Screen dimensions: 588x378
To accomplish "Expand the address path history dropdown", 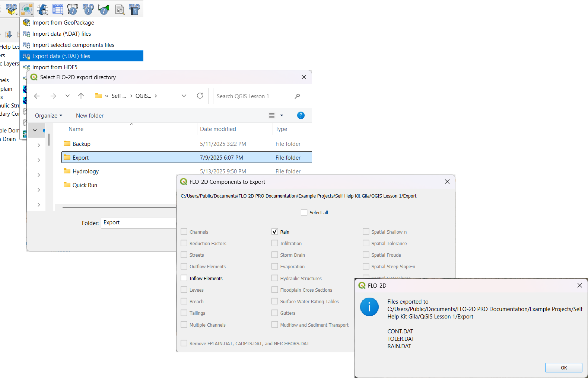I will [184, 96].
